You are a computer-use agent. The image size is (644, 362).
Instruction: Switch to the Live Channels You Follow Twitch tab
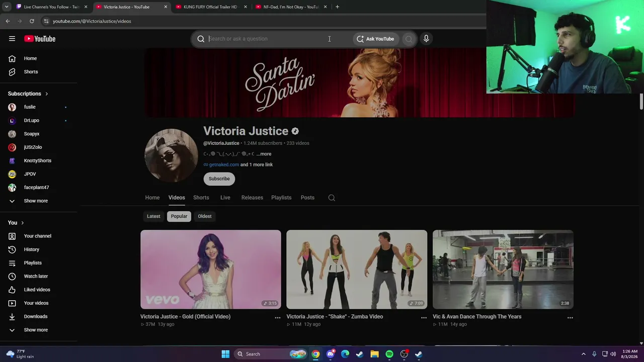(51, 7)
